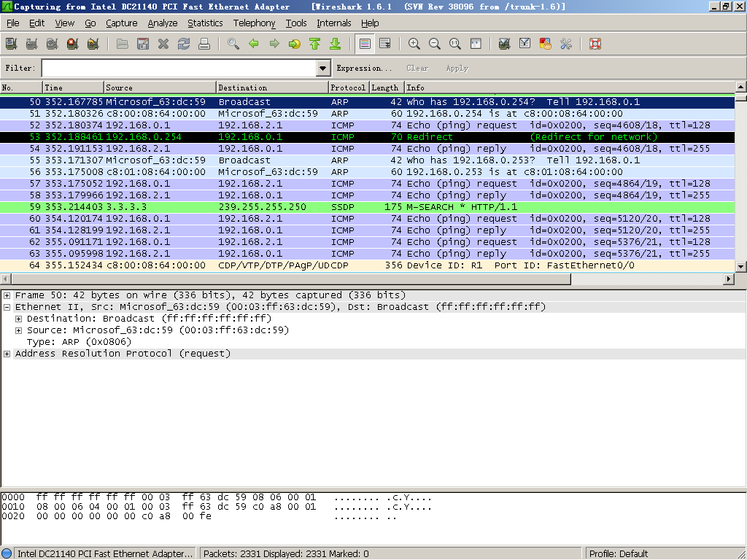Open the capture interfaces list icon
This screenshot has width=747, height=560.
tap(12, 44)
